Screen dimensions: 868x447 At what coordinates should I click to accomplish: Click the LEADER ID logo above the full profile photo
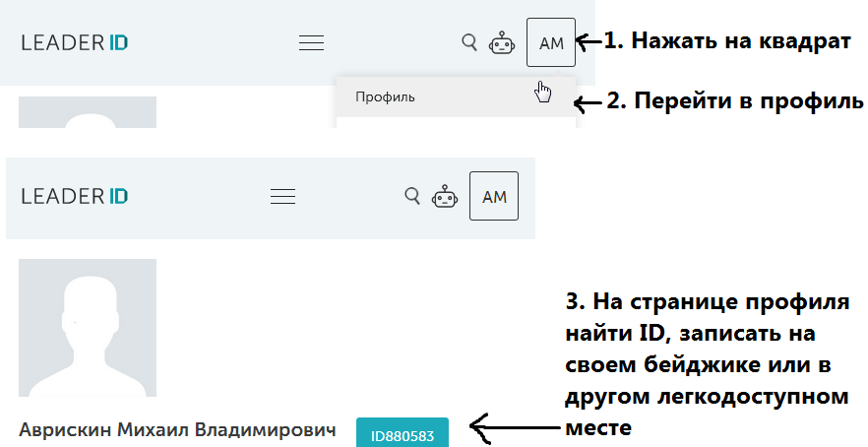[75, 196]
